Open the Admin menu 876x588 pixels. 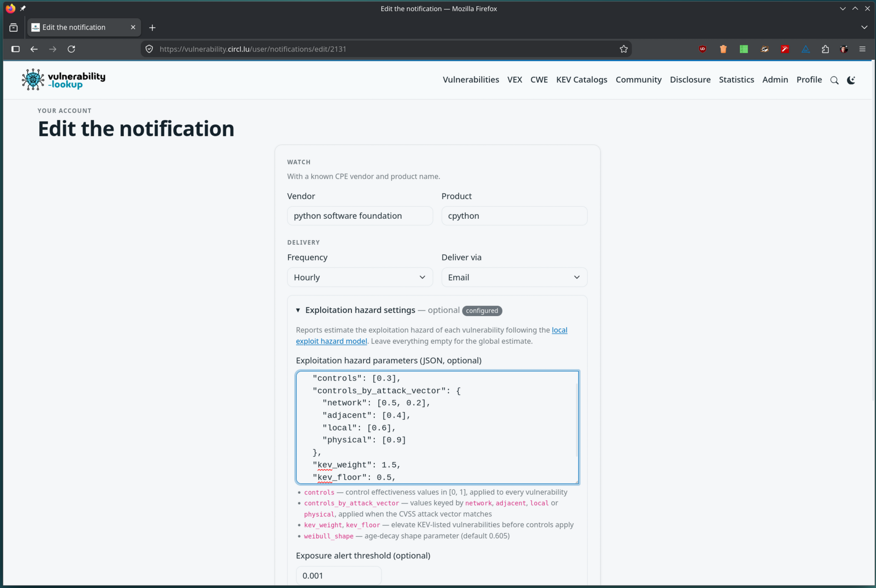coord(775,79)
